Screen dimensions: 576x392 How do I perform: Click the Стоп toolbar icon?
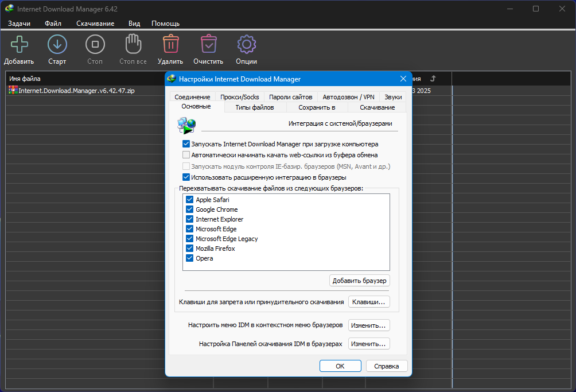95,45
